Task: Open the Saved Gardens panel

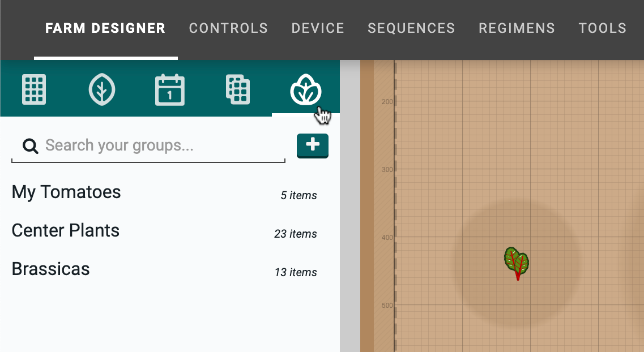Action: [x=238, y=89]
